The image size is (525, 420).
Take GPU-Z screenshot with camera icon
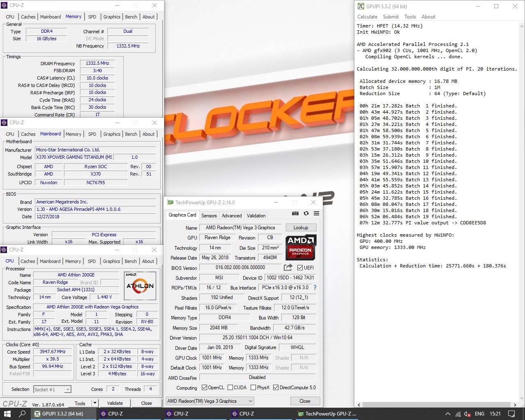point(295,213)
